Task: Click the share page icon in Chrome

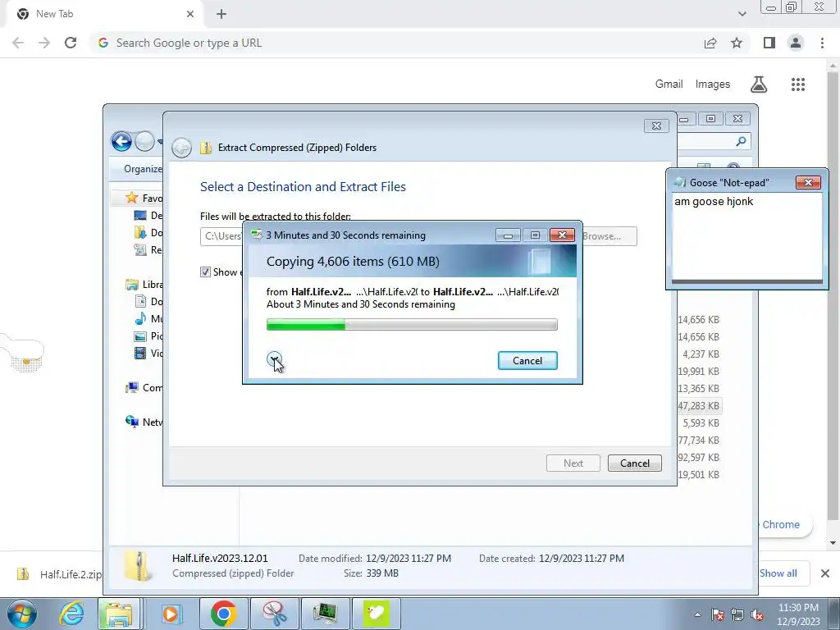Action: coord(710,43)
